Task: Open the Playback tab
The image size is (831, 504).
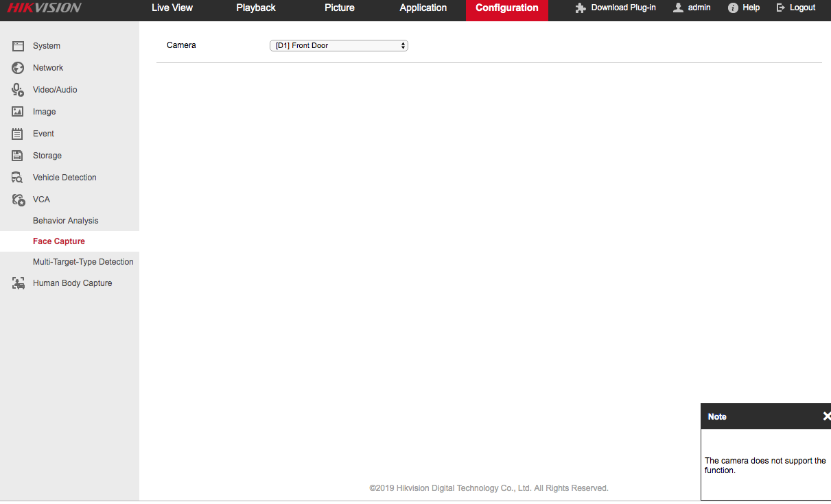Action: [256, 8]
